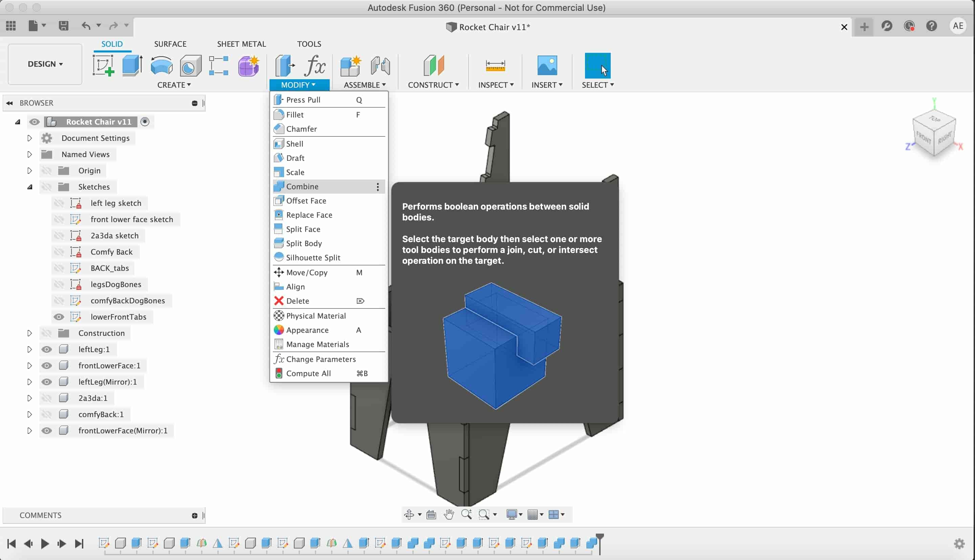The image size is (975, 560).
Task: Click the Select tool icon
Action: 598,65
